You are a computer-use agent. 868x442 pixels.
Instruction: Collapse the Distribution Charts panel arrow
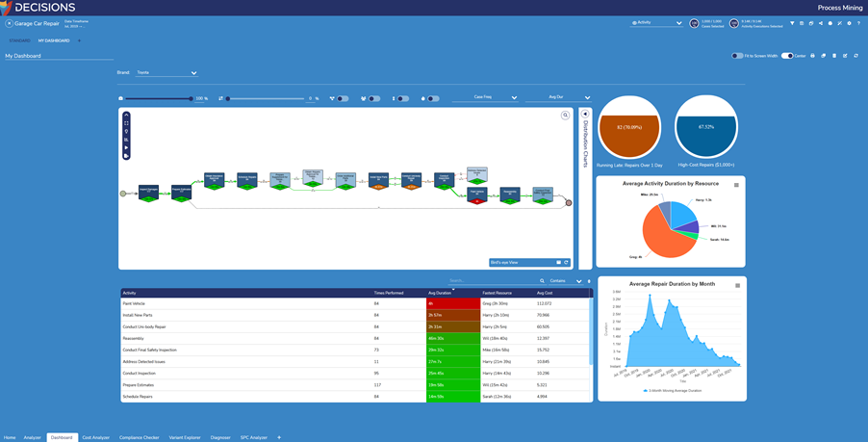click(584, 115)
